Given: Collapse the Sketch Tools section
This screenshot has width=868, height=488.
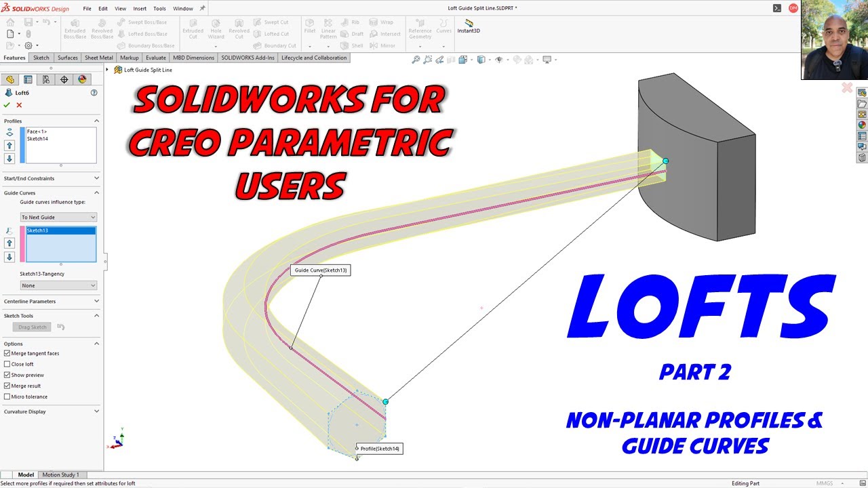Looking at the screenshot, I should tap(96, 315).
